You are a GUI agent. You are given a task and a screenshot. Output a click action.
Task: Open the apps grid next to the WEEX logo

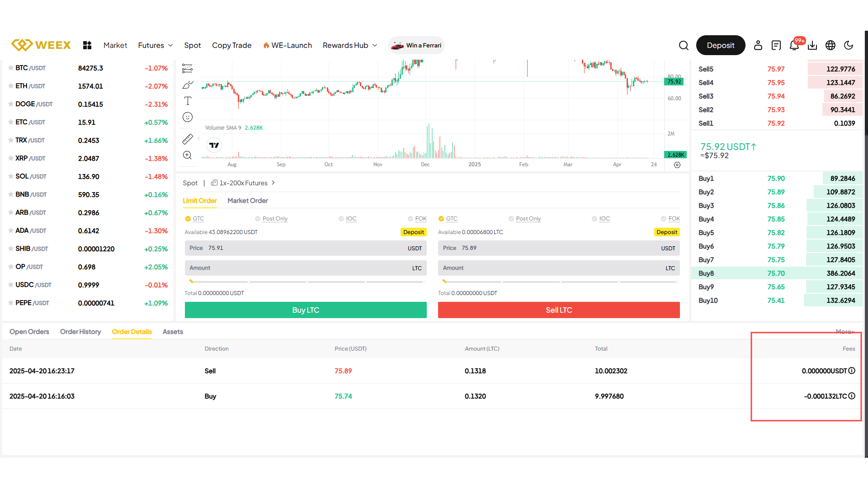87,45
